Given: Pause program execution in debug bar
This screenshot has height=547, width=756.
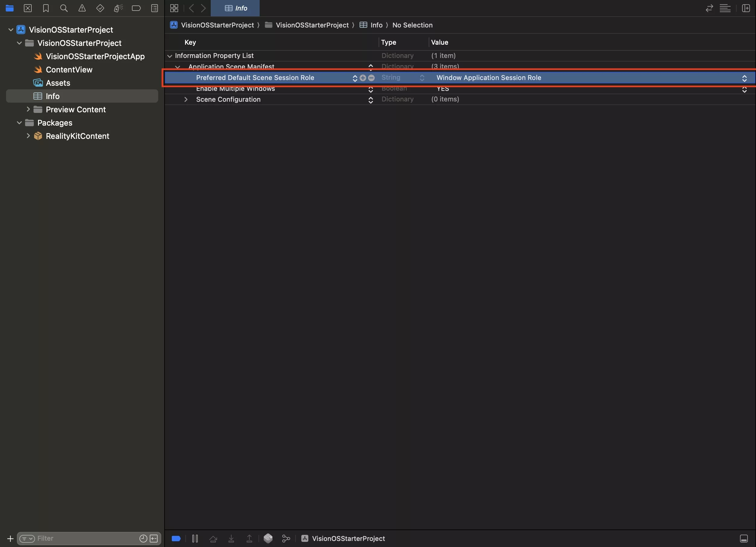Looking at the screenshot, I should coord(195,538).
